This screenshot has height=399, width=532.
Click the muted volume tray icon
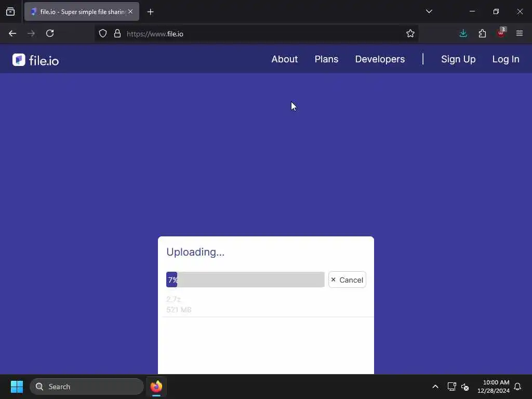[x=465, y=387]
